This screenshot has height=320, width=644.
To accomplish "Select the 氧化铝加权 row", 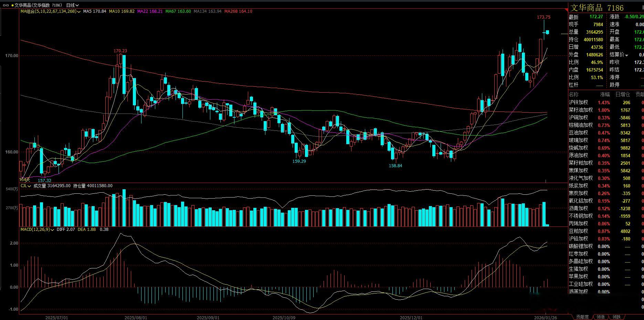I will tap(606, 201).
